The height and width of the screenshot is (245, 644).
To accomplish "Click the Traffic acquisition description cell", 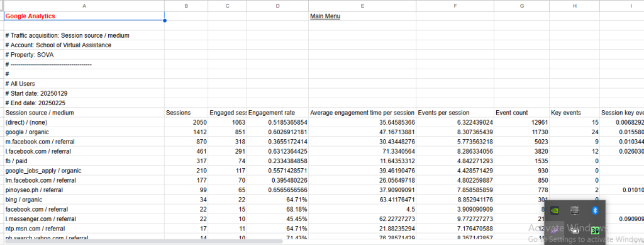I will (x=84, y=35).
